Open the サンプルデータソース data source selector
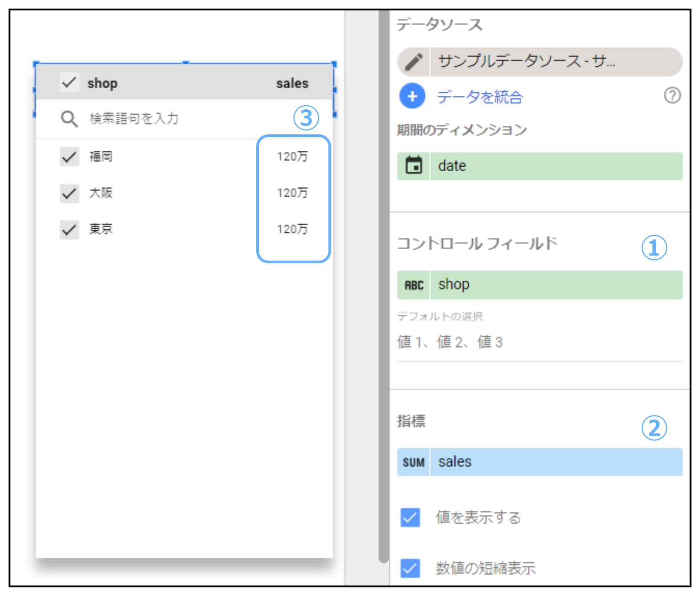This screenshot has height=595, width=700. [x=555, y=62]
